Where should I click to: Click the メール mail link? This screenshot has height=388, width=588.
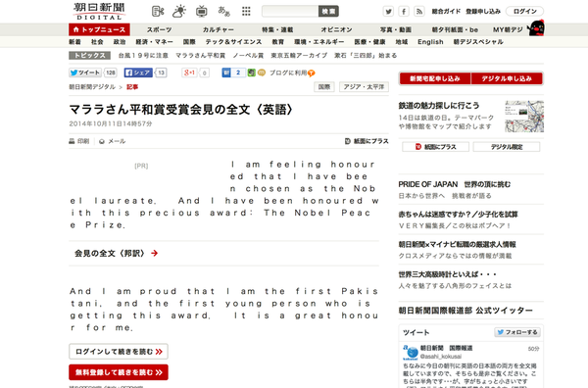point(112,141)
